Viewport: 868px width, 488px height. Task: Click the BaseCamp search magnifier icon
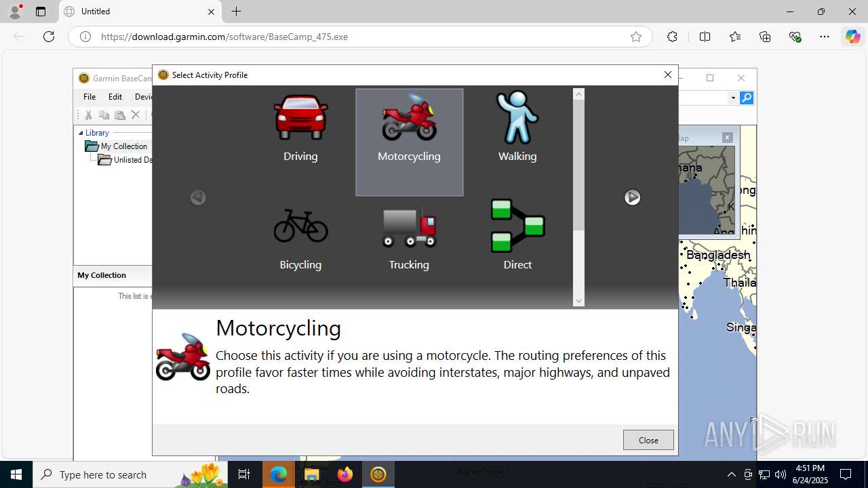coord(747,98)
